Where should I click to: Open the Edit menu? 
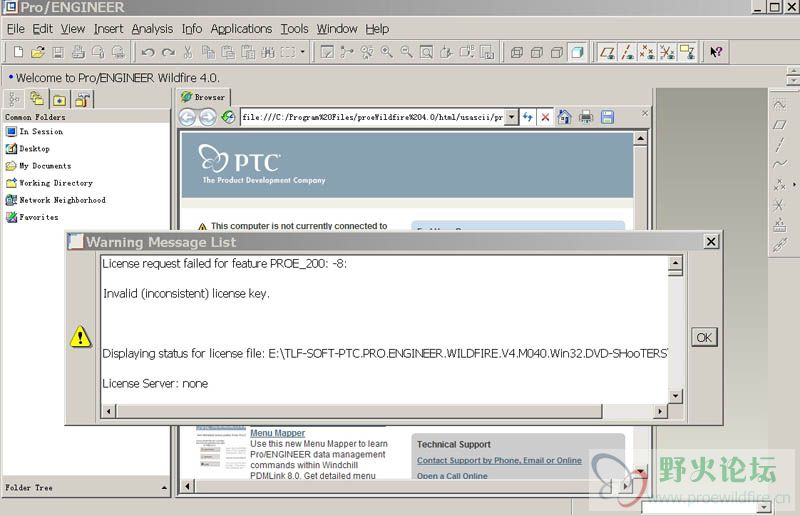pyautogui.click(x=42, y=29)
